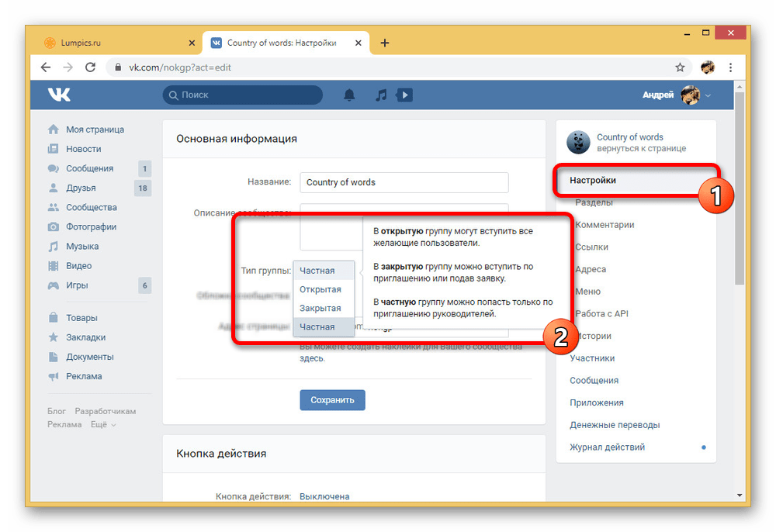
Task: Open the video player icon in the top bar
Action: tap(404, 95)
